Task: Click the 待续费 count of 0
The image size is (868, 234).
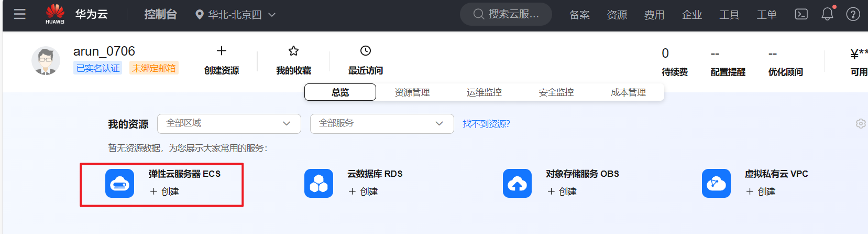Action: point(665,54)
